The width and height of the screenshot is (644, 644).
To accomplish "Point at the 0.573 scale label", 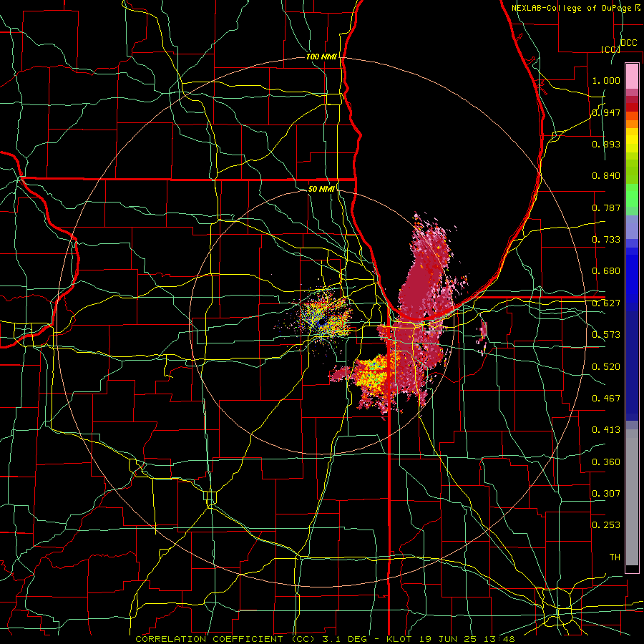I will (606, 335).
